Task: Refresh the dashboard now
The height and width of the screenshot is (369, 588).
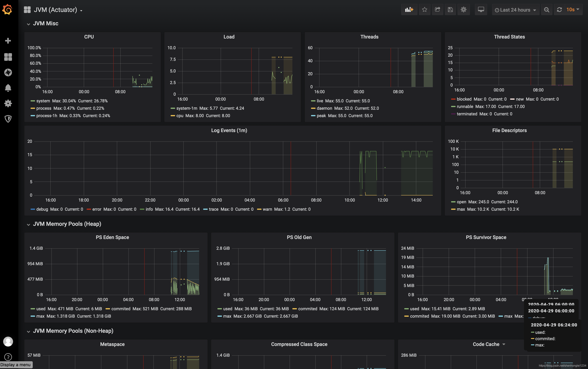Action: point(559,10)
